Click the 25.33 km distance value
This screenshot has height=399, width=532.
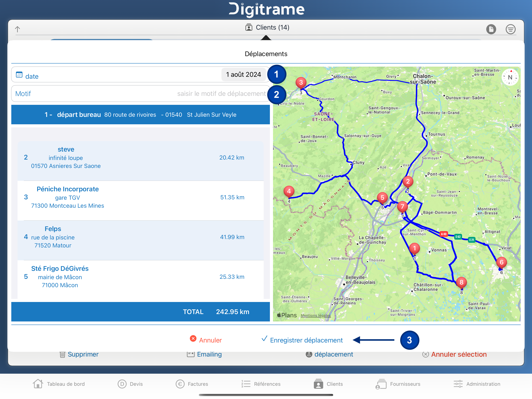tap(232, 277)
